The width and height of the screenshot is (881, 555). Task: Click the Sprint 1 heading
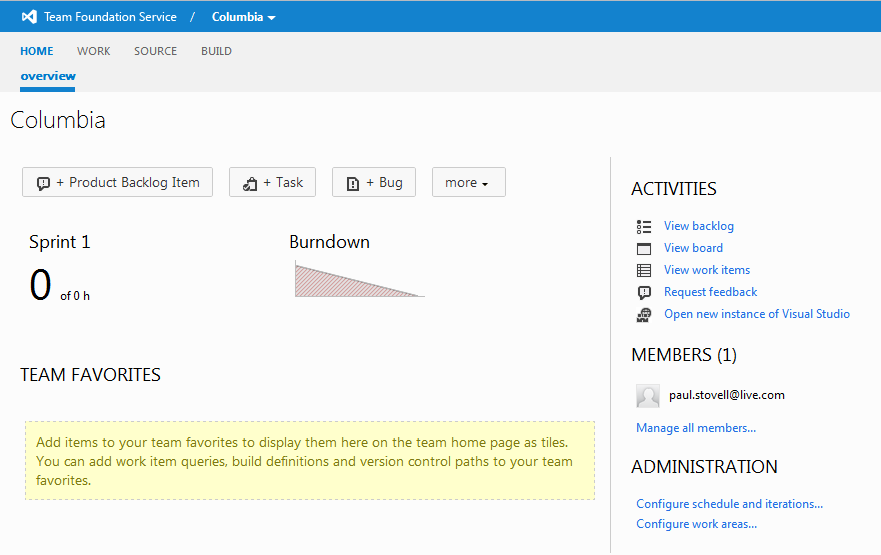(x=60, y=242)
